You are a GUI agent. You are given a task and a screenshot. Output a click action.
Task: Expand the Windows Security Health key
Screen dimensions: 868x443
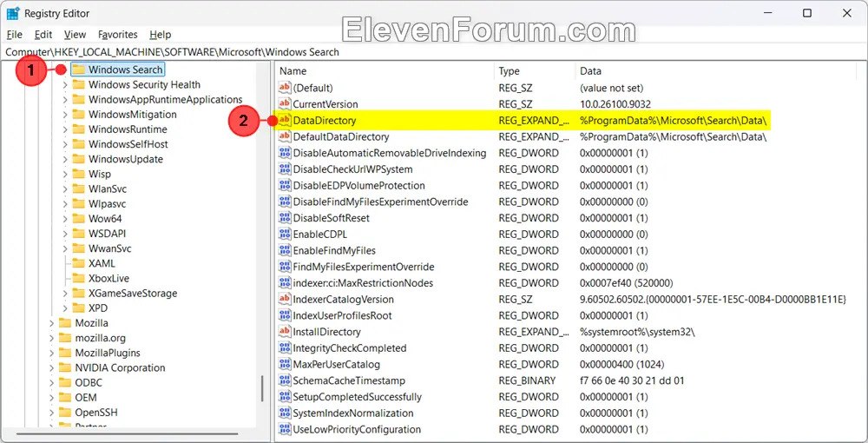(65, 85)
